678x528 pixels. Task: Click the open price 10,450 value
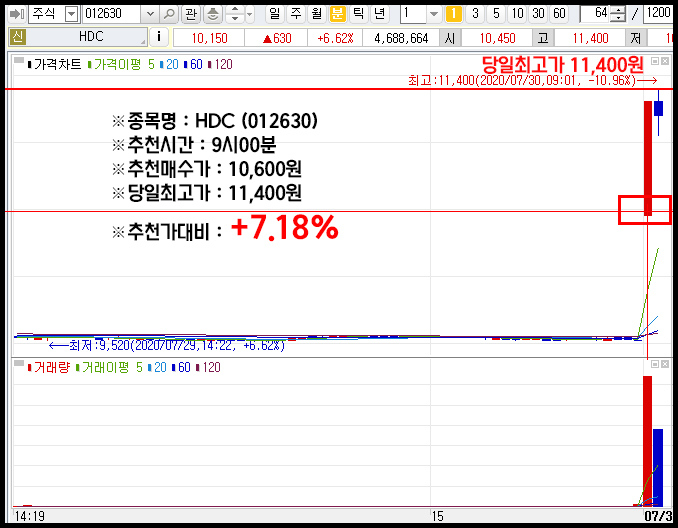tap(497, 38)
